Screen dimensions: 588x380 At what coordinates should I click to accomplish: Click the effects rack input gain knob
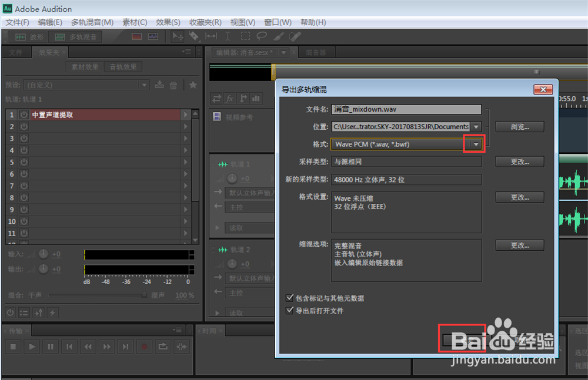click(44, 254)
